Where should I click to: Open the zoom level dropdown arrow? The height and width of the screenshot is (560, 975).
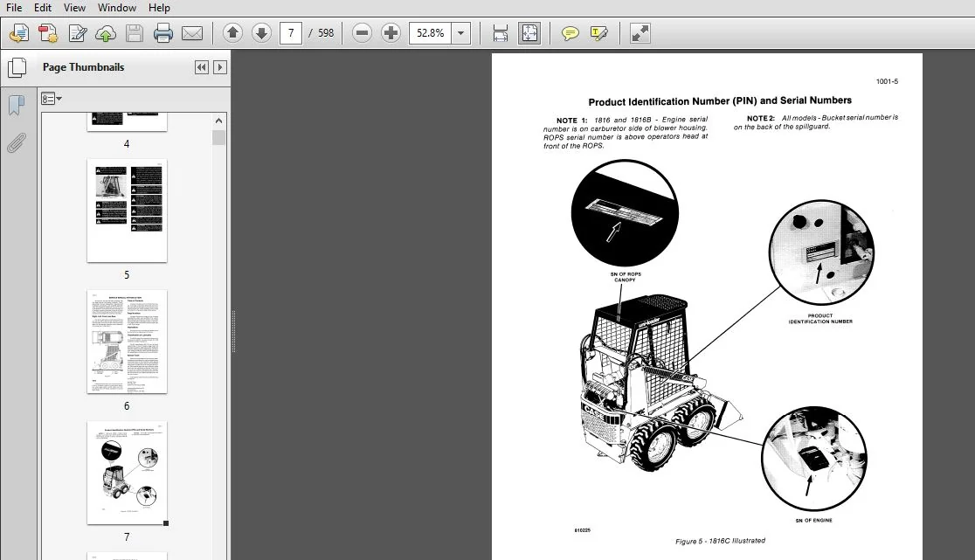point(460,33)
